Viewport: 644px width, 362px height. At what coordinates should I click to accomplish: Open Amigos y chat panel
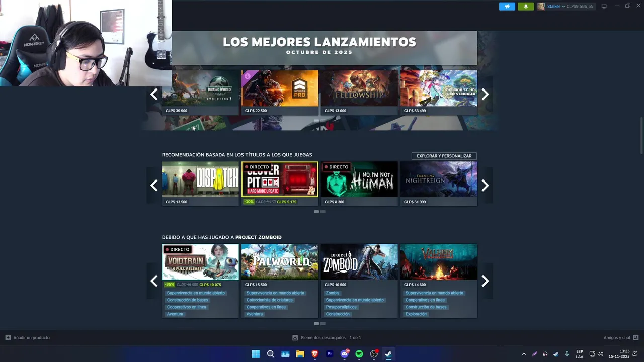[x=621, y=338]
